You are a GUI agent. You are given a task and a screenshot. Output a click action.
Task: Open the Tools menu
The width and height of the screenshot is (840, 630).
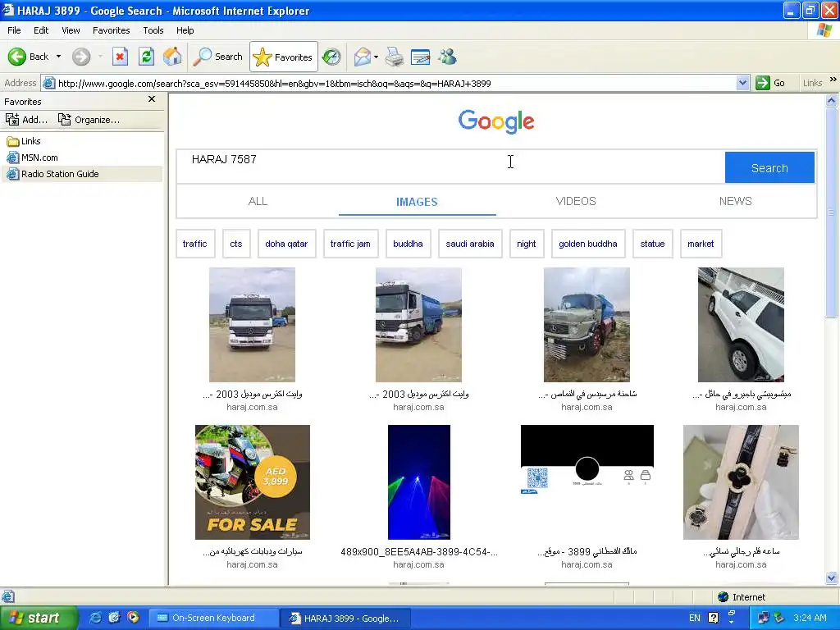153,30
